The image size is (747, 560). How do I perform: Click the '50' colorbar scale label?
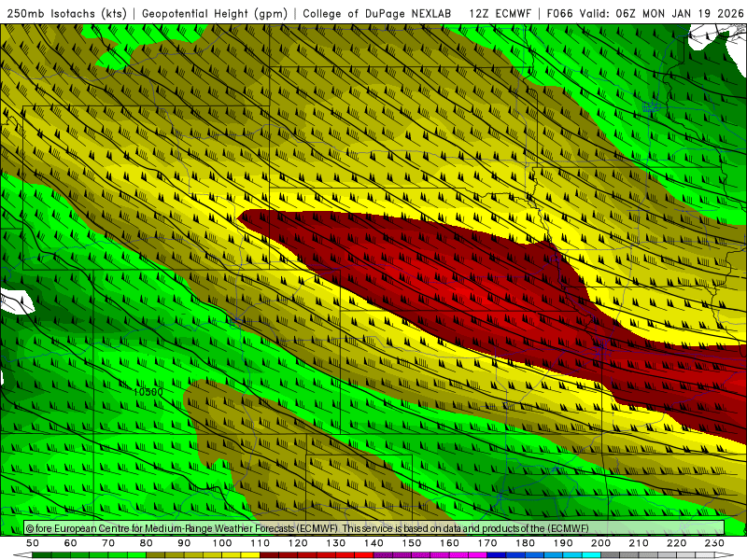(33, 543)
